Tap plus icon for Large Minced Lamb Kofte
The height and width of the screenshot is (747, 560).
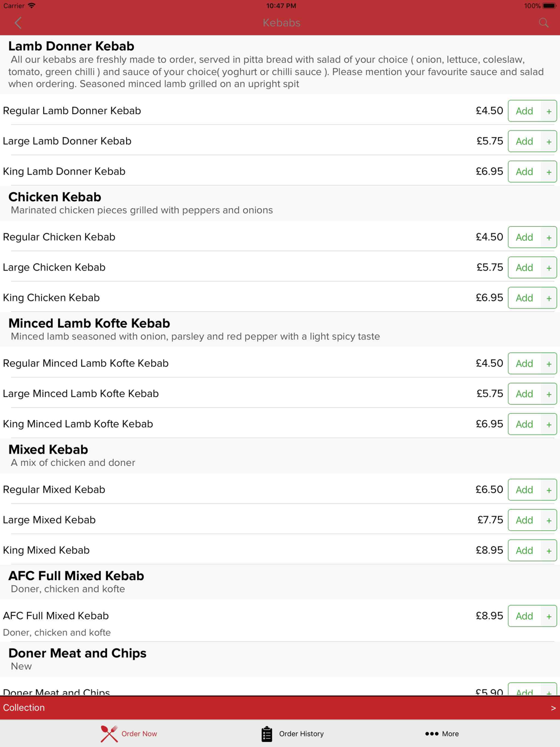tap(549, 394)
